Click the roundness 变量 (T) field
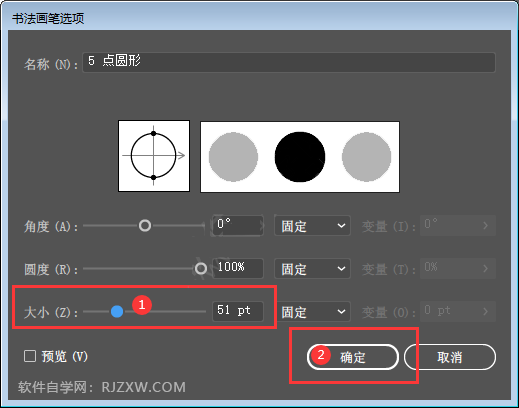 pos(458,268)
